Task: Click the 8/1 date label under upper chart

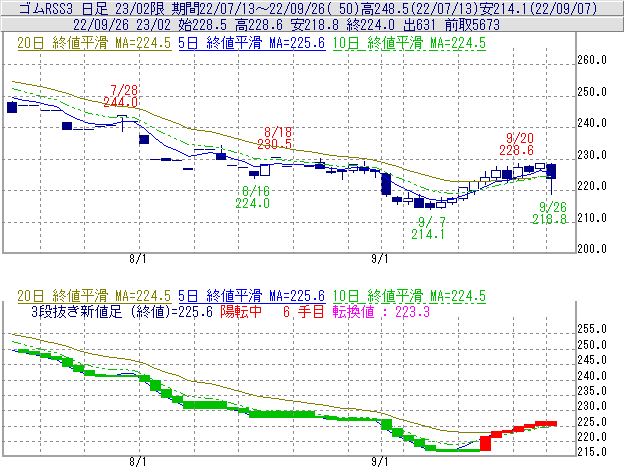Action: coord(138,259)
